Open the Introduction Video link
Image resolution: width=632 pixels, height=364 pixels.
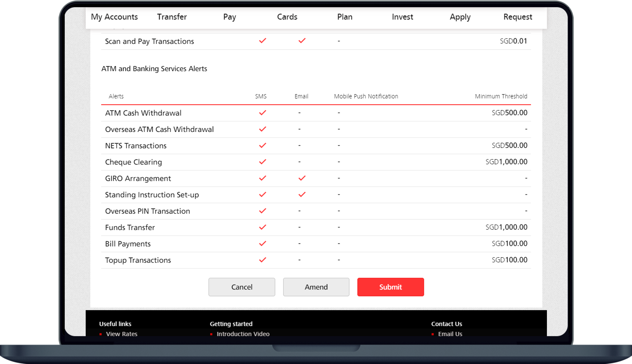click(x=243, y=334)
